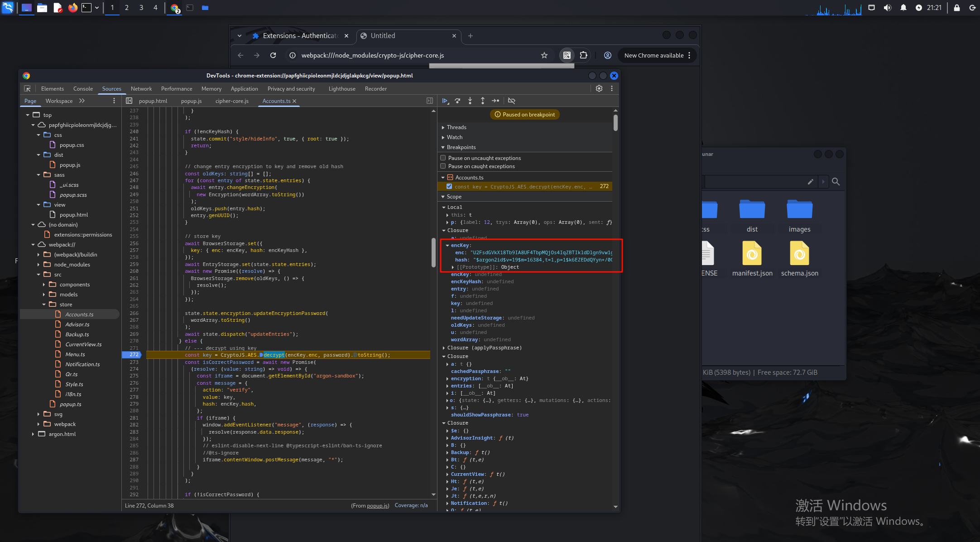
Task: Expand the Watch section
Action: [x=455, y=137]
